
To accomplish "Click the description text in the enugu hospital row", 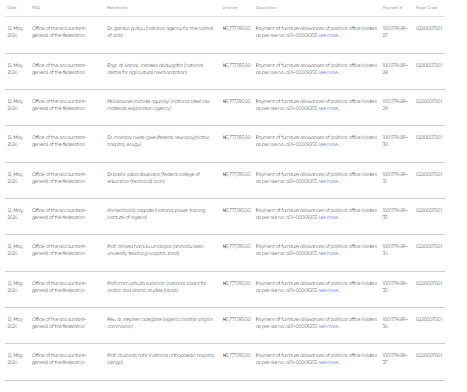I will point(316,141).
